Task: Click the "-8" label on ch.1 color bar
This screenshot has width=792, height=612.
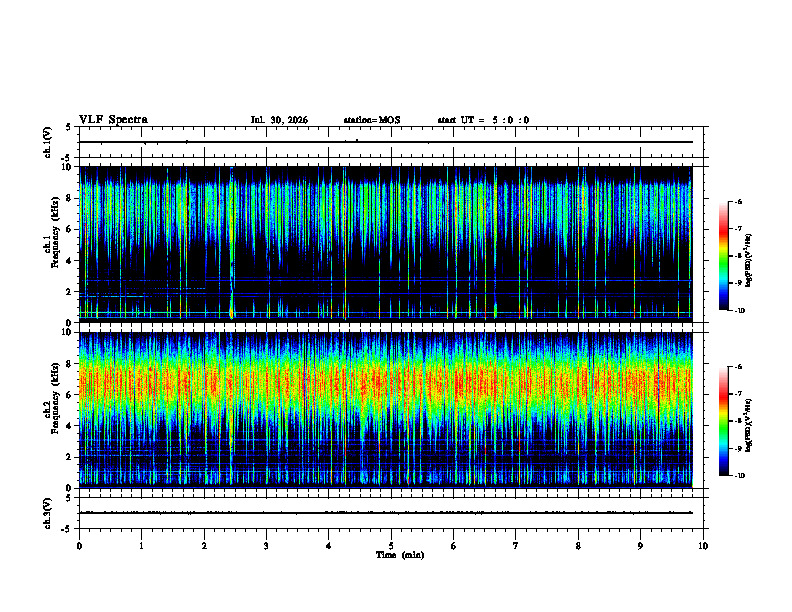Action: point(738,256)
